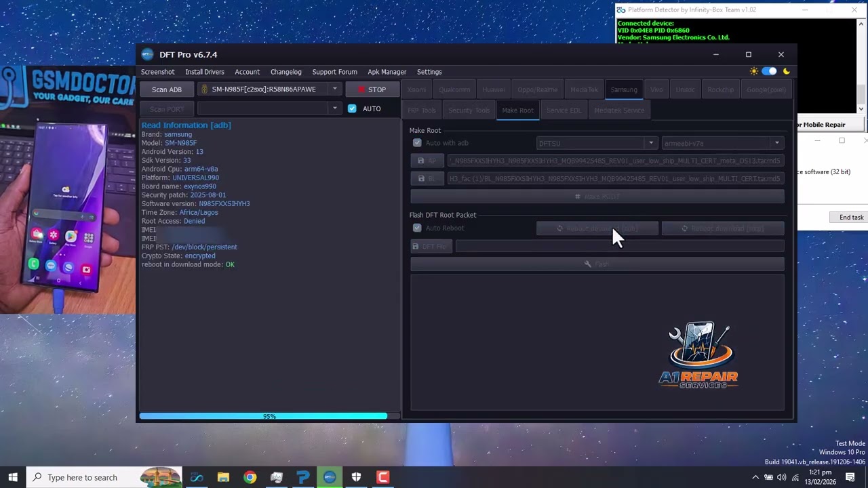Click the Flash wrench button
This screenshot has width=868, height=488.
click(x=597, y=264)
